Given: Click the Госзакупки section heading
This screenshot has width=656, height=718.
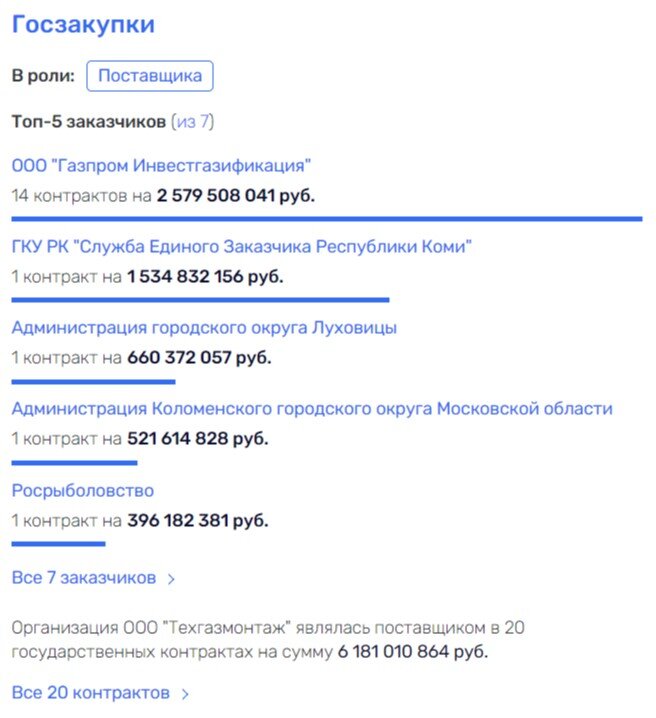Looking at the screenshot, I should pos(83,24).
